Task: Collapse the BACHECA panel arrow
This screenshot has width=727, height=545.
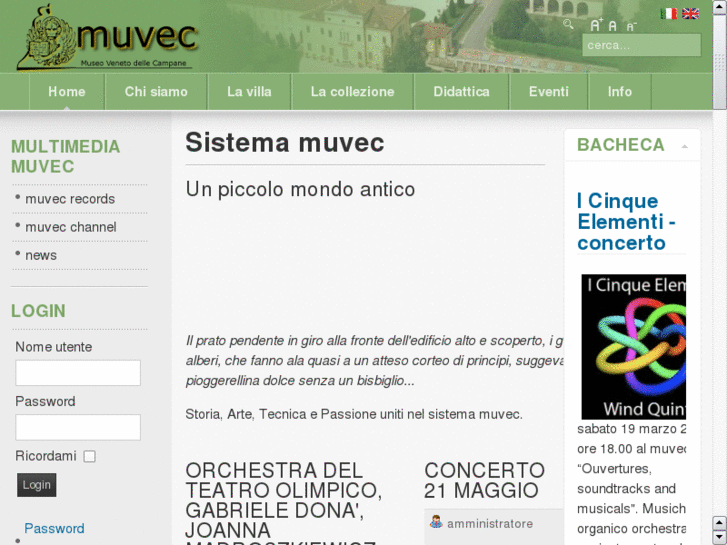Action: point(684,147)
